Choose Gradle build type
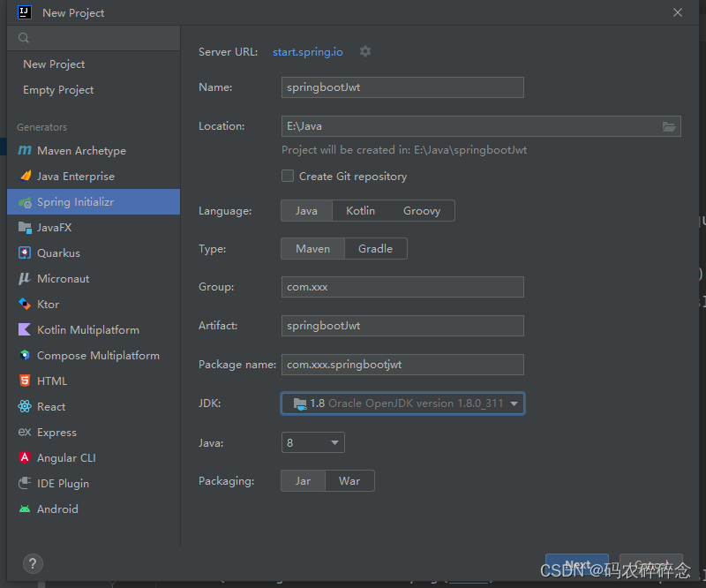 click(376, 249)
